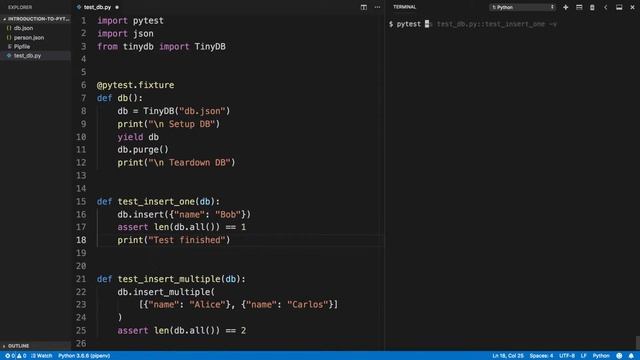Viewport: 640px width, 360px height.
Task: Create a new terminal with the plus icon
Action: (x=565, y=7)
